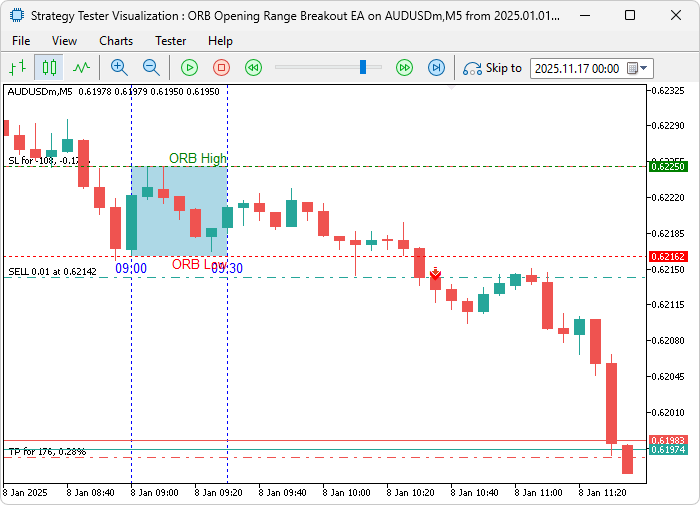Switch to line chart view

81,68
